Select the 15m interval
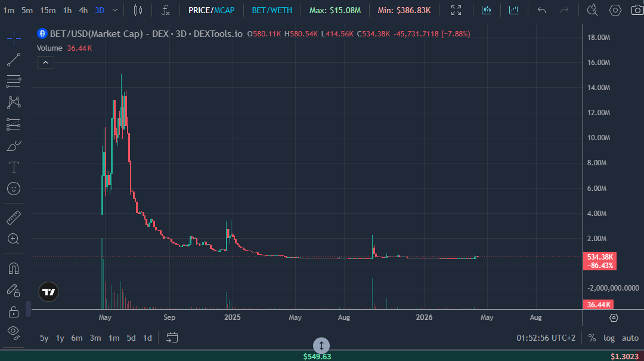The height and width of the screenshot is (361, 644). tap(48, 10)
